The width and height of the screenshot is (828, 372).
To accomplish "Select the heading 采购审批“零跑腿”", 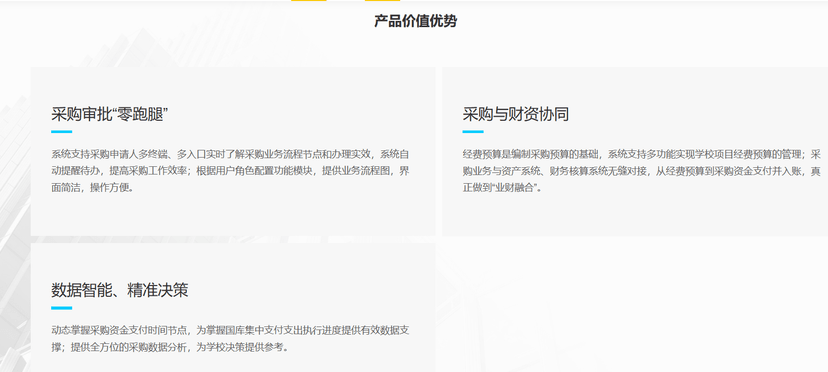I will (x=109, y=114).
